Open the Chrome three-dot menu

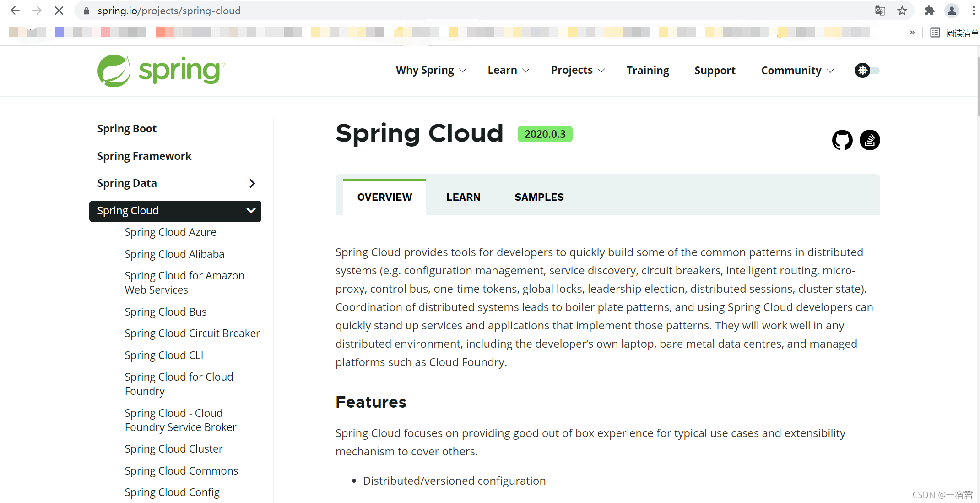click(973, 11)
